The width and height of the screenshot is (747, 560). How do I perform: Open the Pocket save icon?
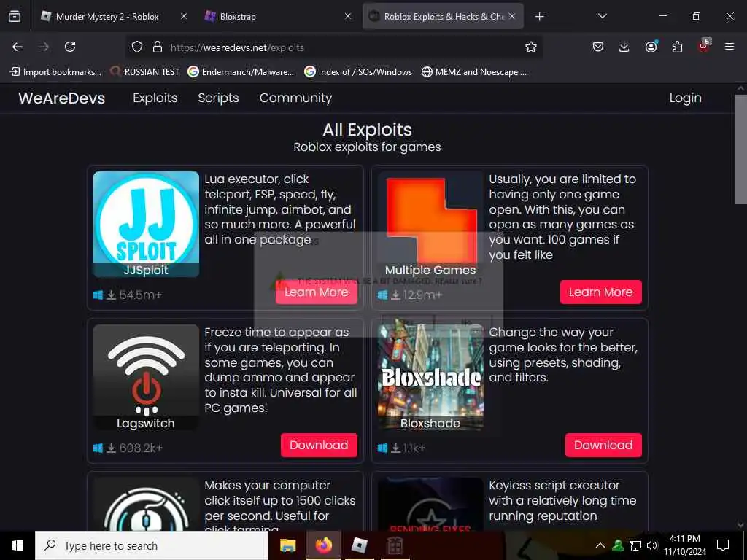click(598, 47)
